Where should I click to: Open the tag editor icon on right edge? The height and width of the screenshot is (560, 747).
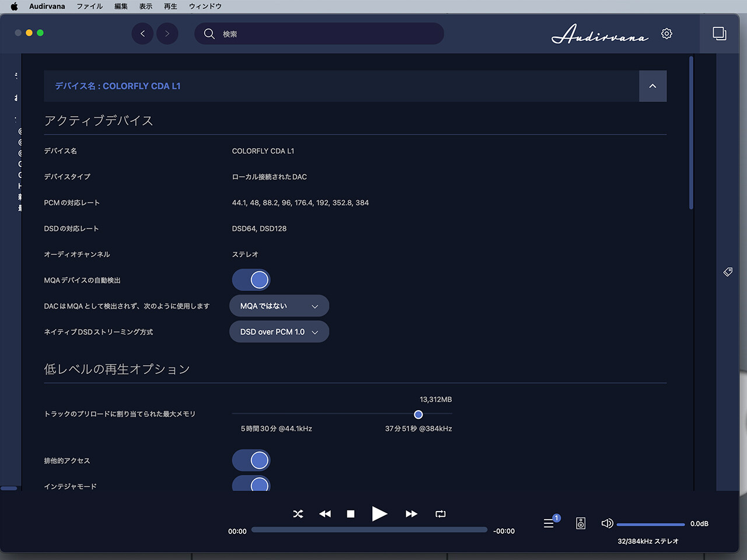click(x=728, y=272)
